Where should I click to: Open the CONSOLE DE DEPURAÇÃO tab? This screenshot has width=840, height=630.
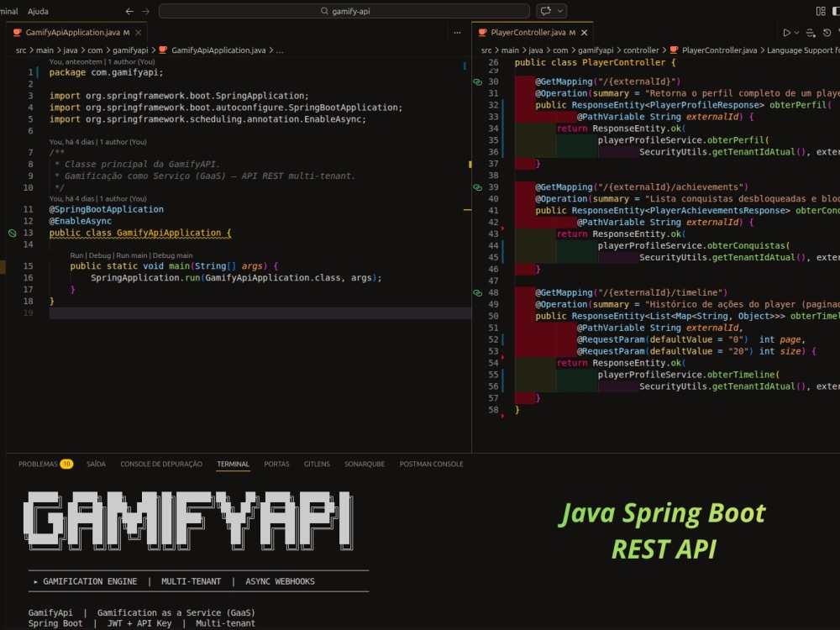[161, 464]
